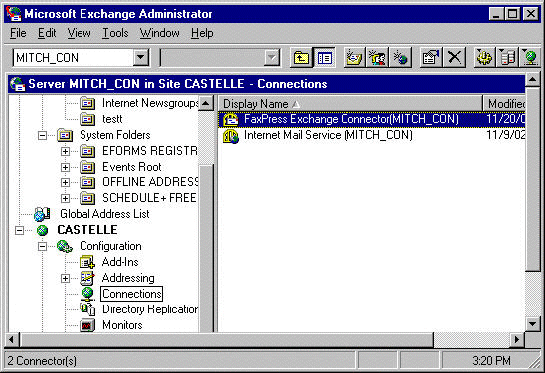Open the View menu
This screenshot has height=373, width=545.
[x=79, y=33]
